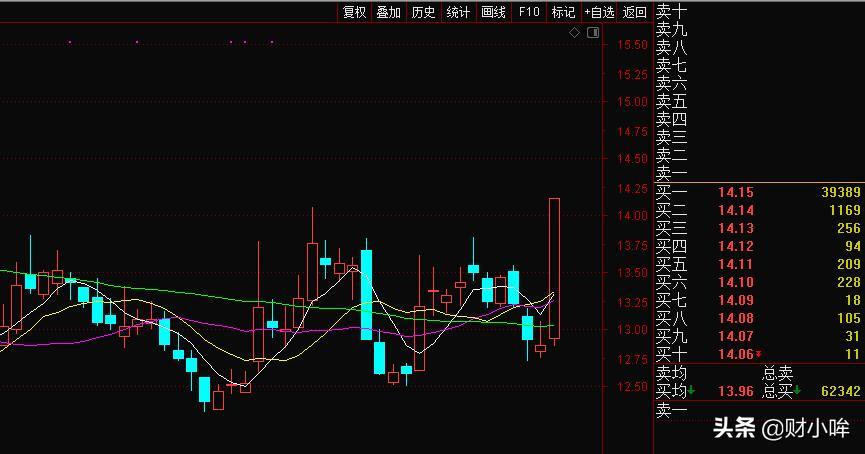Image resolution: width=865 pixels, height=454 pixels.
Task: Click the 15.50 price axis label
Action: coord(632,45)
